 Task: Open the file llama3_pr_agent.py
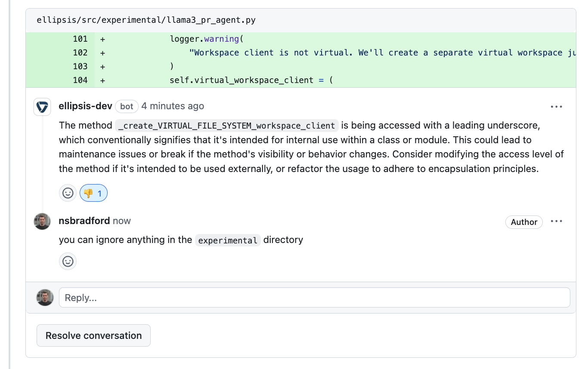point(146,20)
